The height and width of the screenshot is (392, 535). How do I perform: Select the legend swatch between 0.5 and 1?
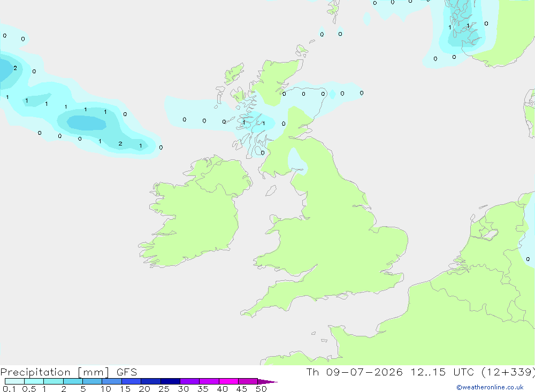point(34,381)
